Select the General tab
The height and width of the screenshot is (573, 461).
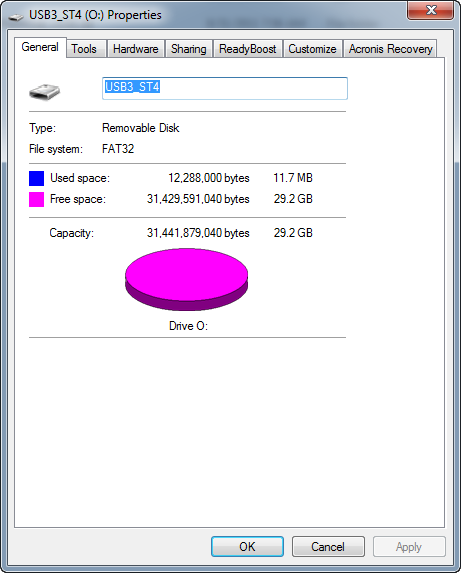tap(40, 48)
